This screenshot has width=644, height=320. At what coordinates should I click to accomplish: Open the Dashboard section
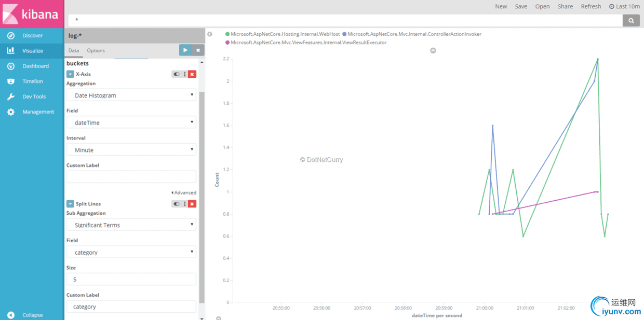click(32, 66)
